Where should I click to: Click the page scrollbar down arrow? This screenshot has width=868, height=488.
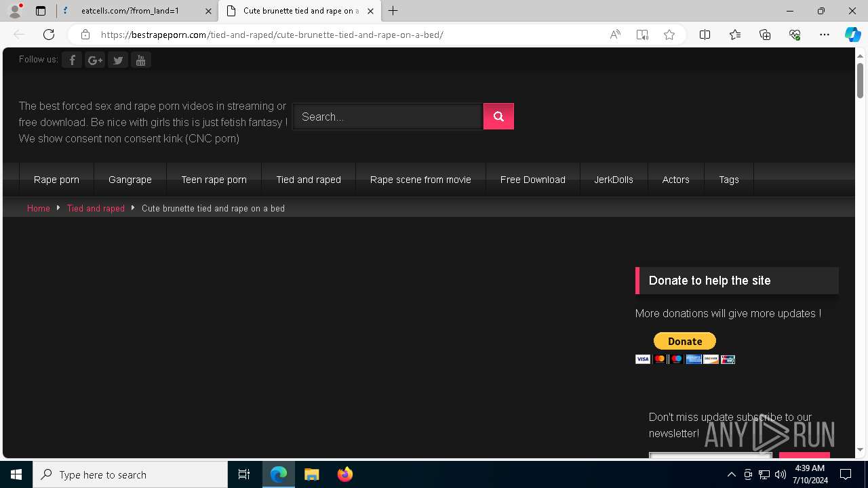point(861,449)
